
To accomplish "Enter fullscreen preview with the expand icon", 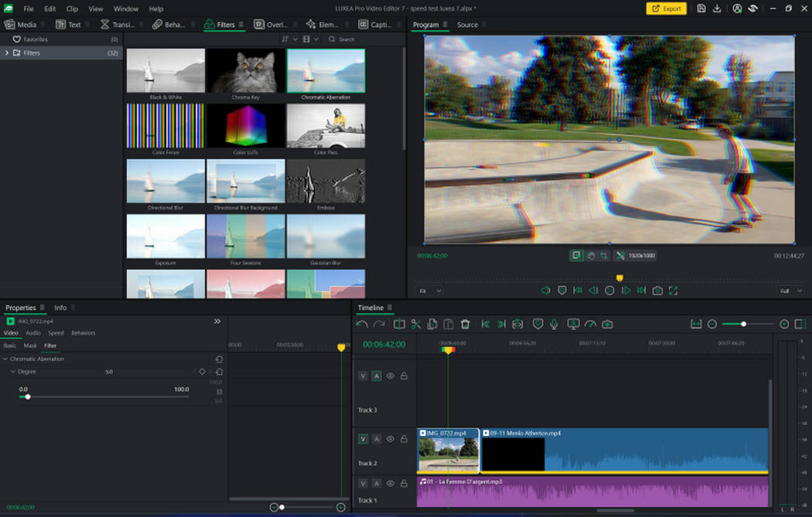I will (x=674, y=291).
